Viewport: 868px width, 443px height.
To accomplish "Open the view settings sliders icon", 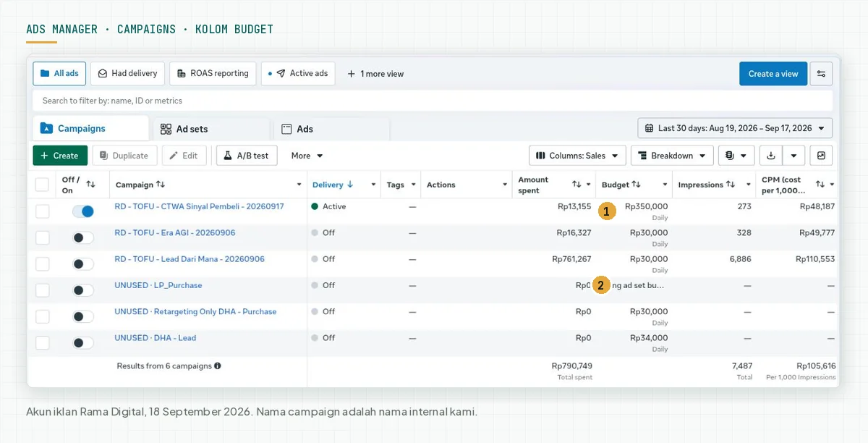I will (x=821, y=74).
